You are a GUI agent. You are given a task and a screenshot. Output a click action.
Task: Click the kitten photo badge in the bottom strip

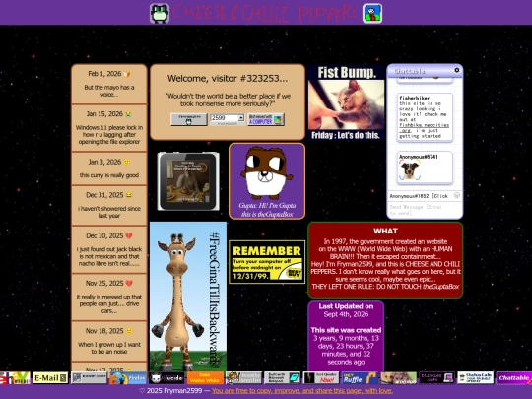coord(398,378)
